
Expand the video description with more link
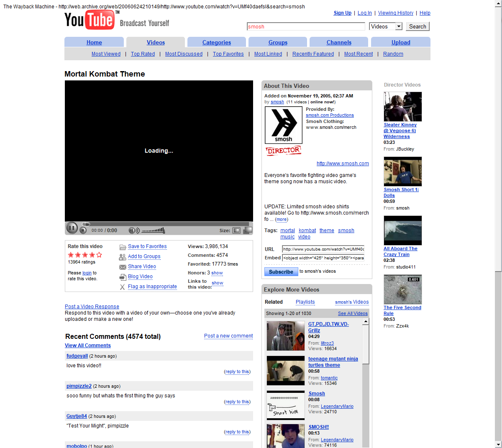tap(282, 219)
